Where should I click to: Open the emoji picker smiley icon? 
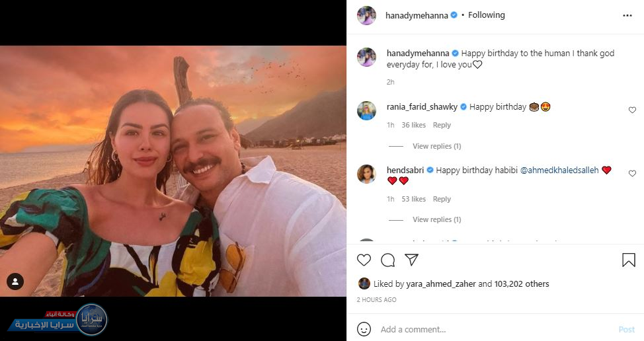click(364, 329)
